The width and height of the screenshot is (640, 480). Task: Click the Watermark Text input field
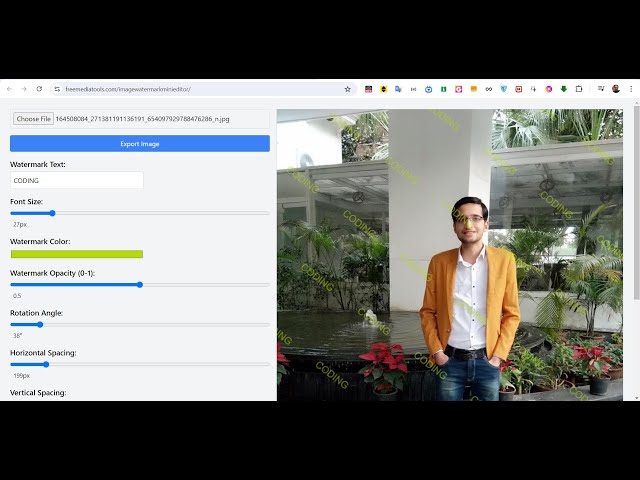(x=77, y=181)
